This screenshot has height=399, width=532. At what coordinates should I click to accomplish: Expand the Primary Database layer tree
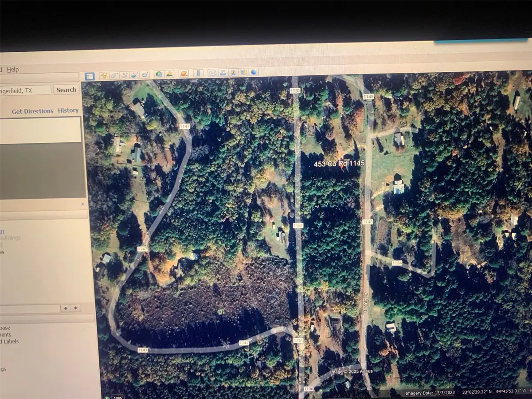coord(1,328)
